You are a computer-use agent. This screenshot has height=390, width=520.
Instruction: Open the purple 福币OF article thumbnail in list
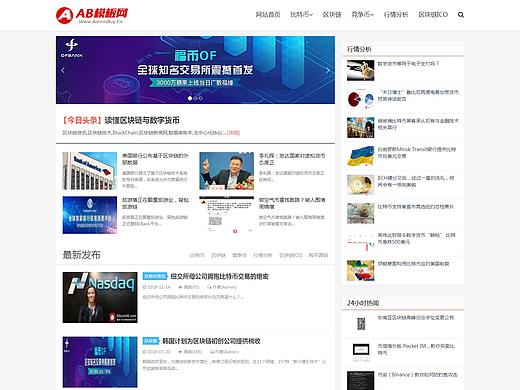point(100,362)
